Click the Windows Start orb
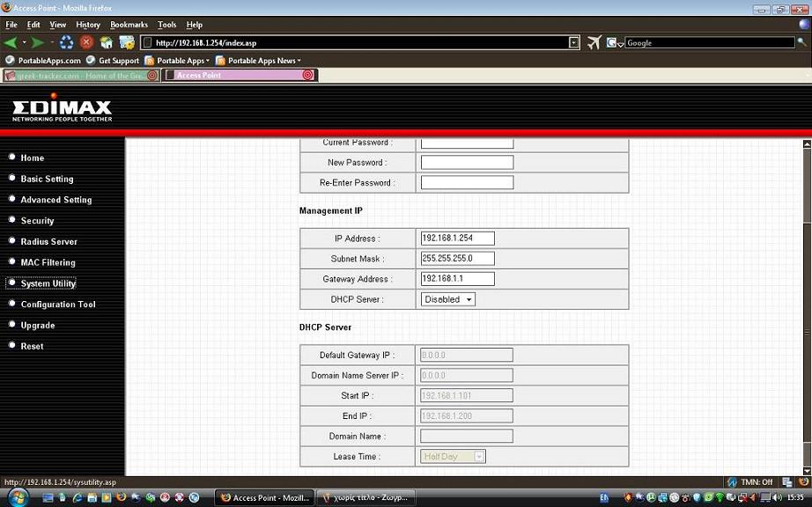The width and height of the screenshot is (812, 507). pyautogui.click(x=17, y=497)
